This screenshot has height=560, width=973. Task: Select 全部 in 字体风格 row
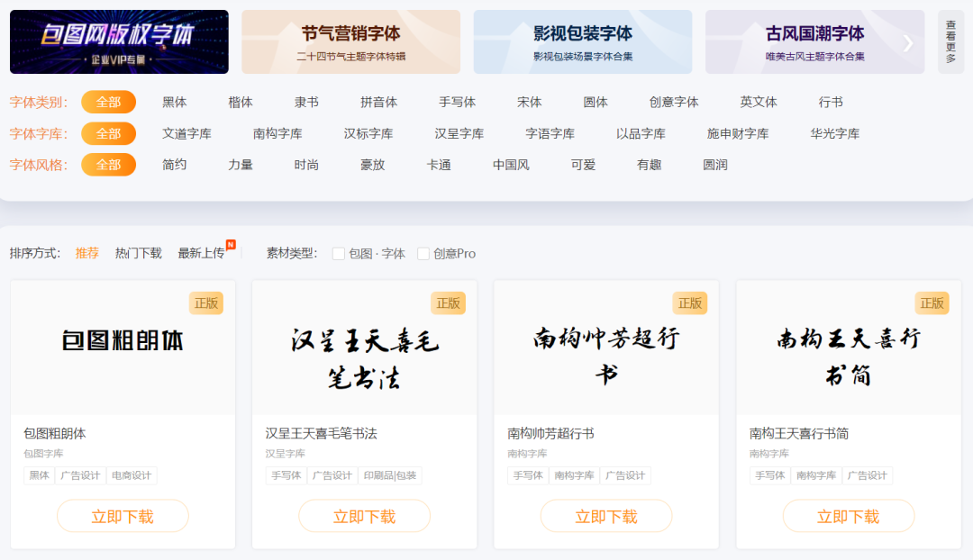(109, 165)
